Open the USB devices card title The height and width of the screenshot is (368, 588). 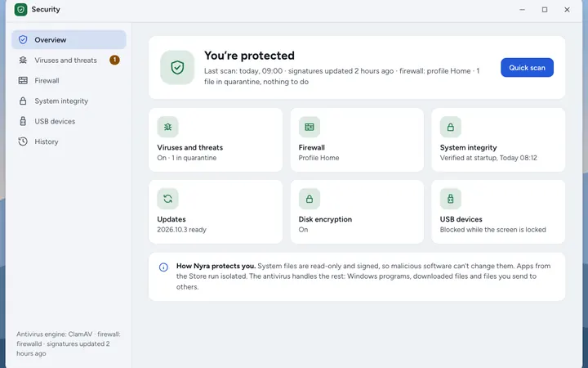[461, 219]
